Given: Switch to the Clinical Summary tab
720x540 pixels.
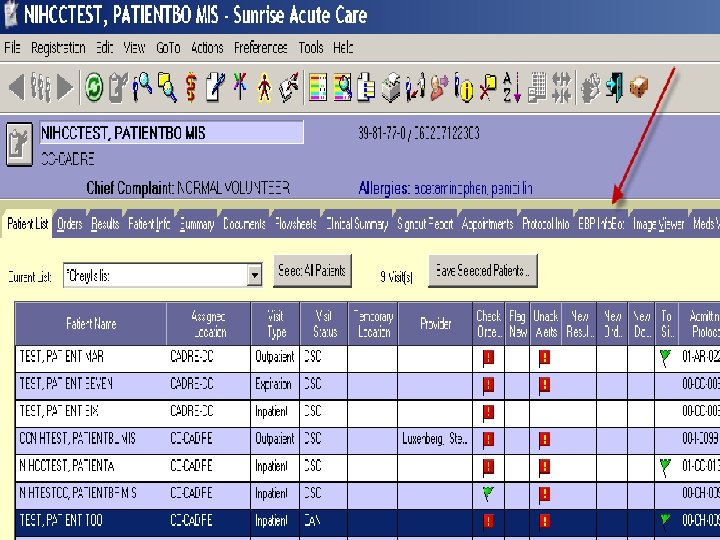Looking at the screenshot, I should point(357,224).
